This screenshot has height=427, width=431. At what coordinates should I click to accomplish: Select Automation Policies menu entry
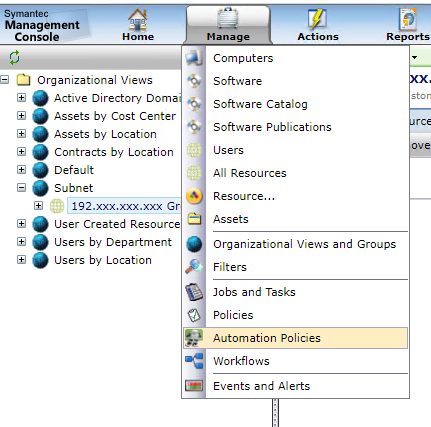point(295,338)
